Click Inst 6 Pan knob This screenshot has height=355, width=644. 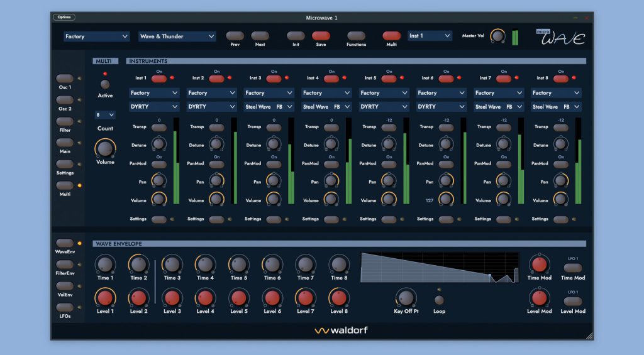coord(446,180)
